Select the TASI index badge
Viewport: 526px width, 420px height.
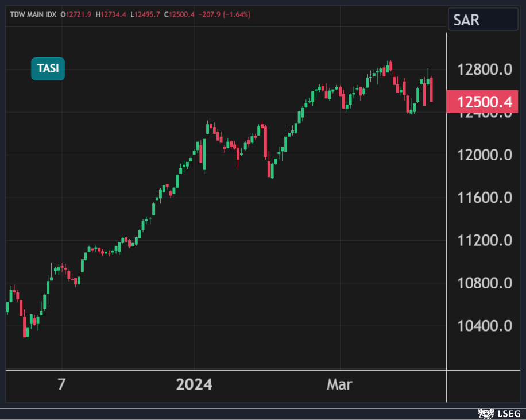48,68
